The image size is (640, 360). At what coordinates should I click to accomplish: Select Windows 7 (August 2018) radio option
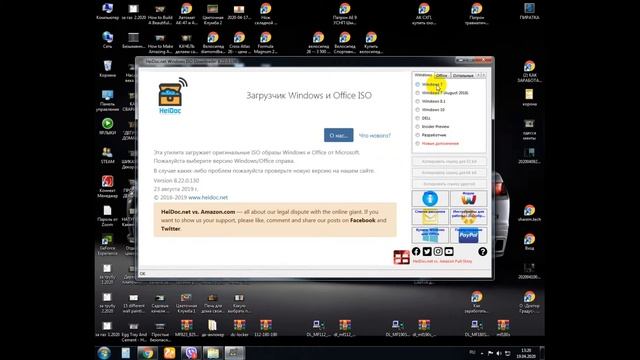[418, 93]
